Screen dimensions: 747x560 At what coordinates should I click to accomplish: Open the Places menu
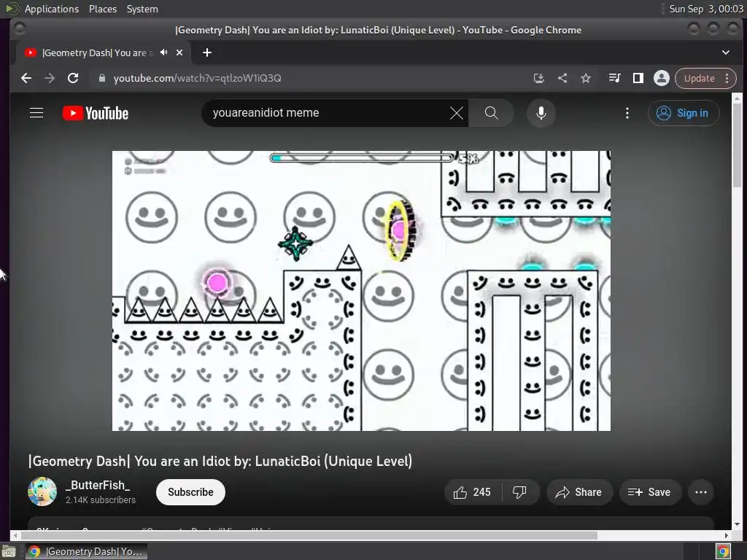(102, 9)
